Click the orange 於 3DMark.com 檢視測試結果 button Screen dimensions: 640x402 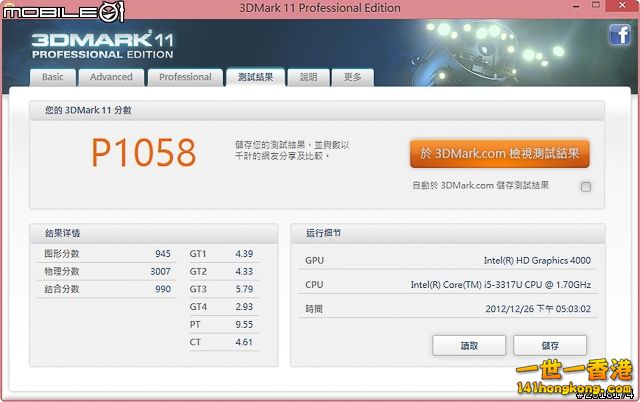click(499, 153)
